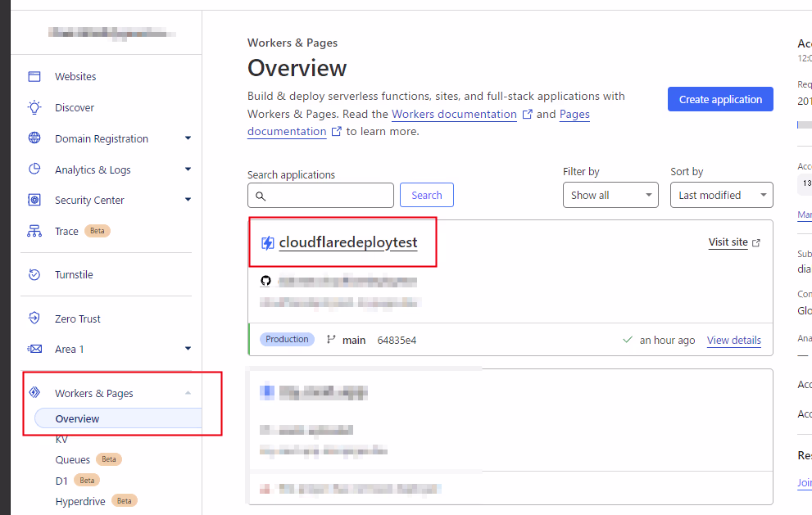Click the cloudflaredeploytest Pages lightning icon

click(267, 242)
